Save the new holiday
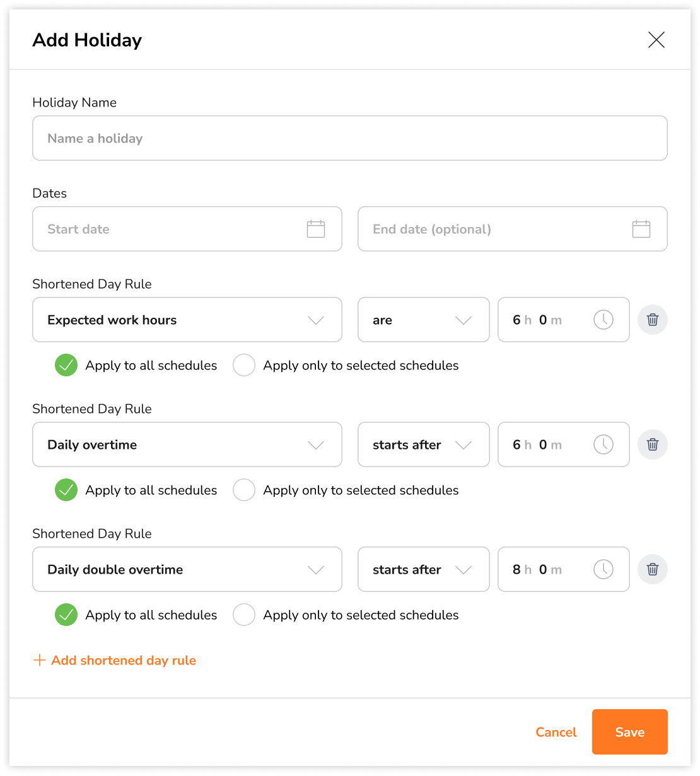Screen dimensions: 700x776 pos(629,732)
